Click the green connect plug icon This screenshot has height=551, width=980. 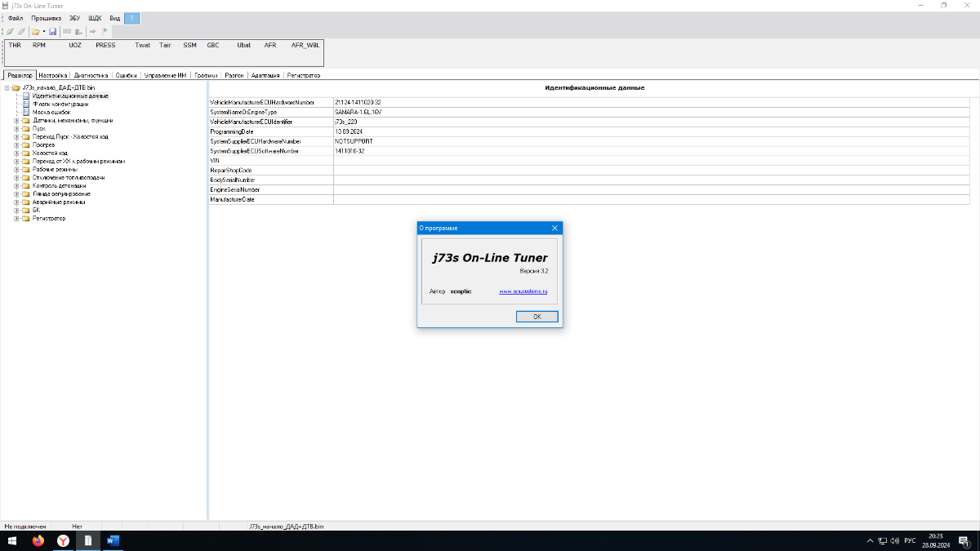click(x=10, y=31)
